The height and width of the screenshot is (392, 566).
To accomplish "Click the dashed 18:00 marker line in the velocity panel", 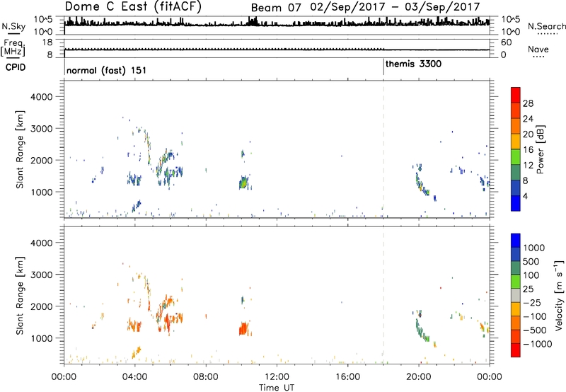I will click(383, 294).
